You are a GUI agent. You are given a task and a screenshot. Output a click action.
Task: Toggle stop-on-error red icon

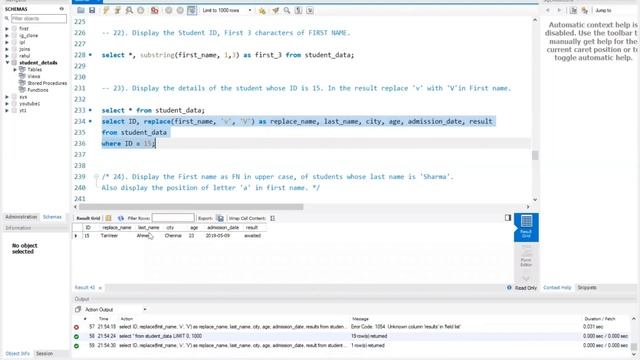point(154,10)
